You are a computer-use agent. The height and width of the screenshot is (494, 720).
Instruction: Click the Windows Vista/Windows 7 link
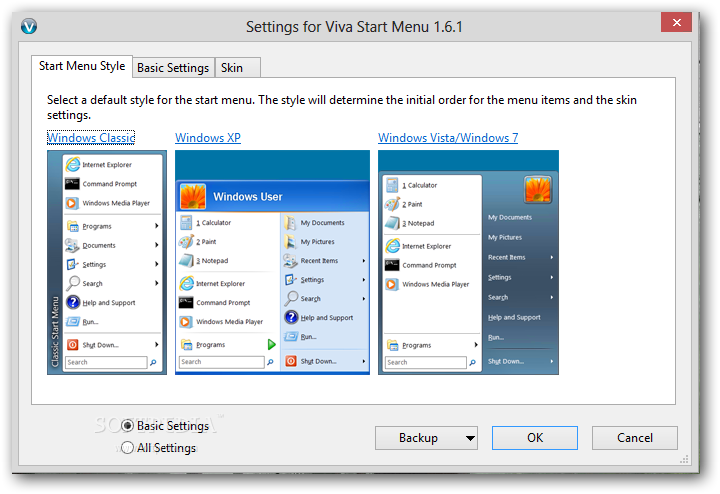[x=448, y=138]
